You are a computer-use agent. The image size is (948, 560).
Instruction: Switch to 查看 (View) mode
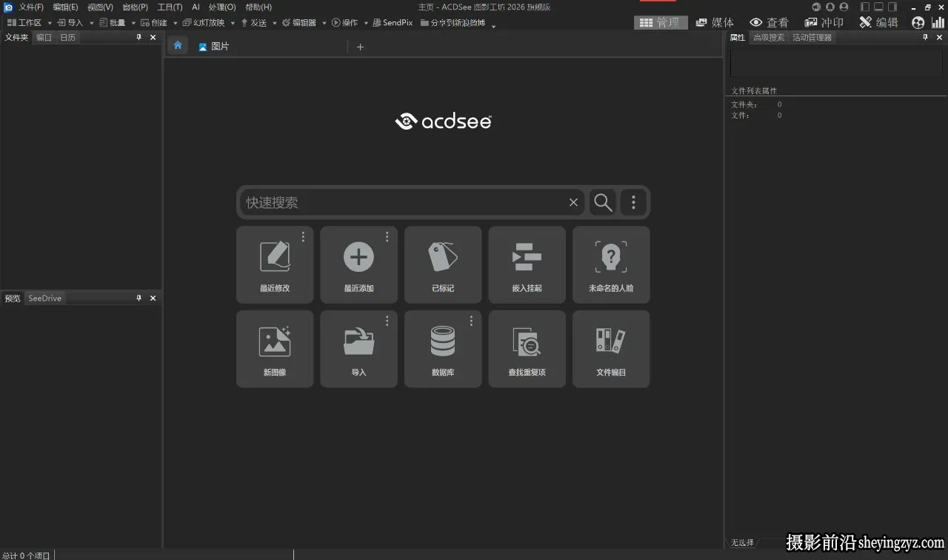pos(769,23)
